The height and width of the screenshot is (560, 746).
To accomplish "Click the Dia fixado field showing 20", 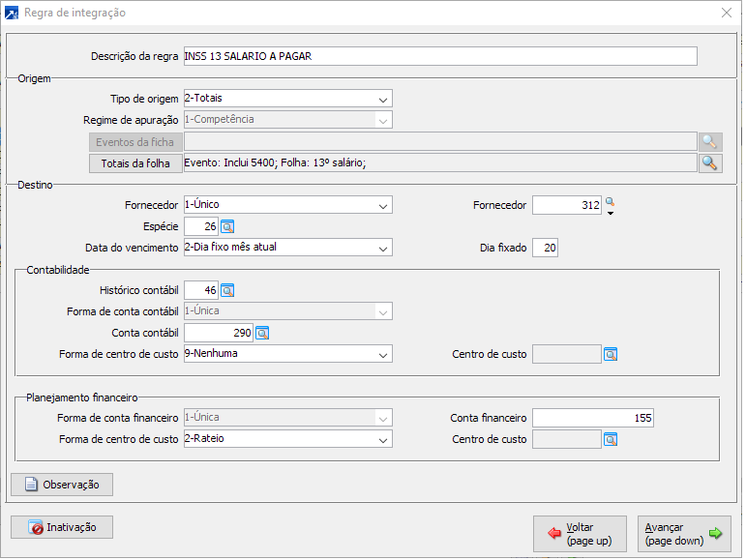I will [x=545, y=248].
